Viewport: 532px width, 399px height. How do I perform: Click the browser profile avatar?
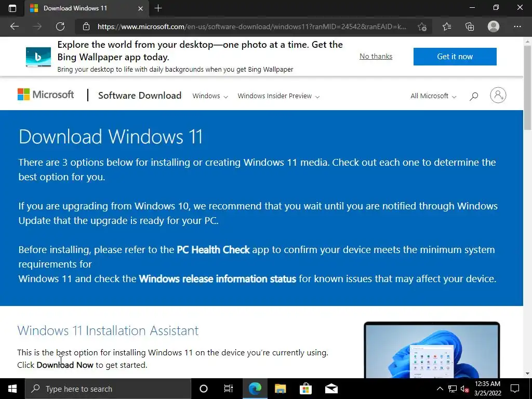pyautogui.click(x=494, y=26)
